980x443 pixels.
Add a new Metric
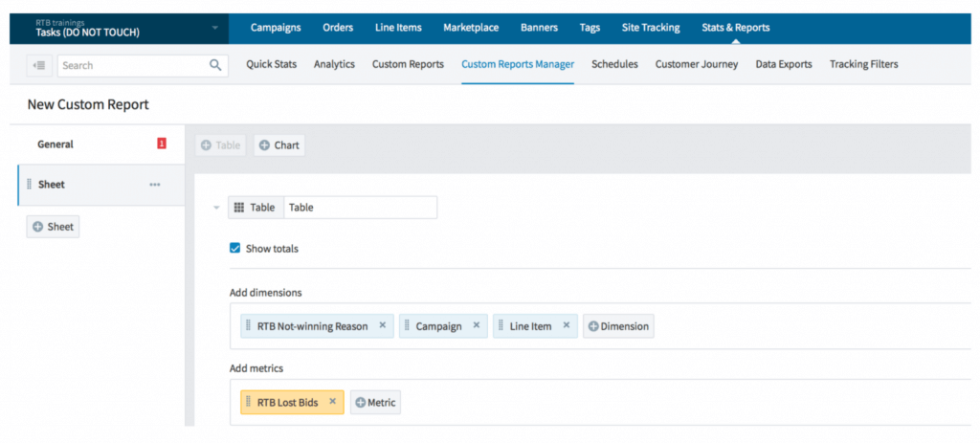[375, 403]
